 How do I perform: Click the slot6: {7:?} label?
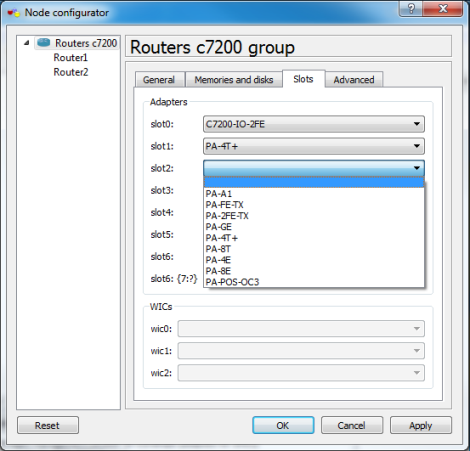tap(174, 278)
